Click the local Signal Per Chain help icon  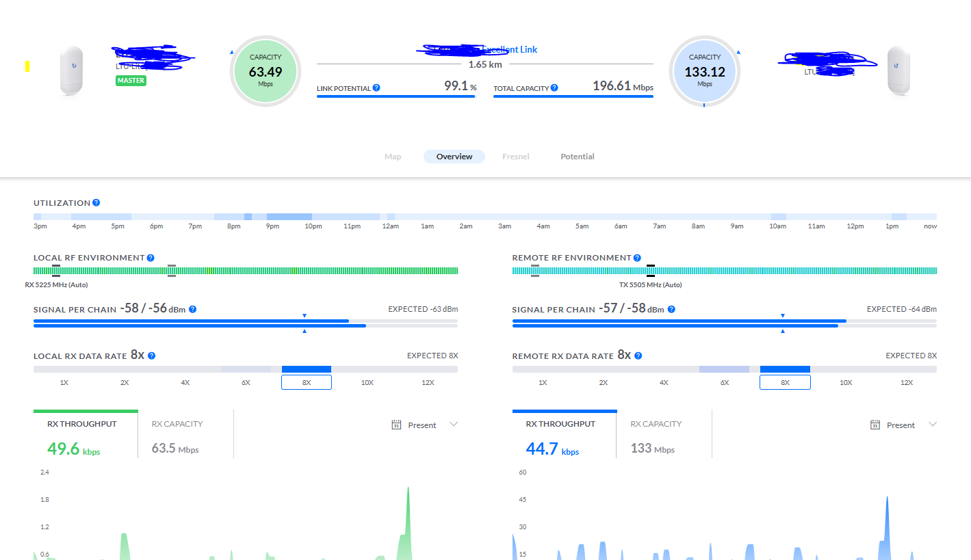tap(193, 310)
